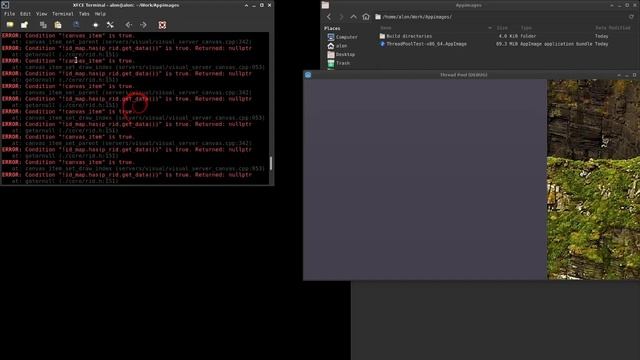Select alon home in Places sidebar
This screenshot has width=640, height=360.
point(337,46)
